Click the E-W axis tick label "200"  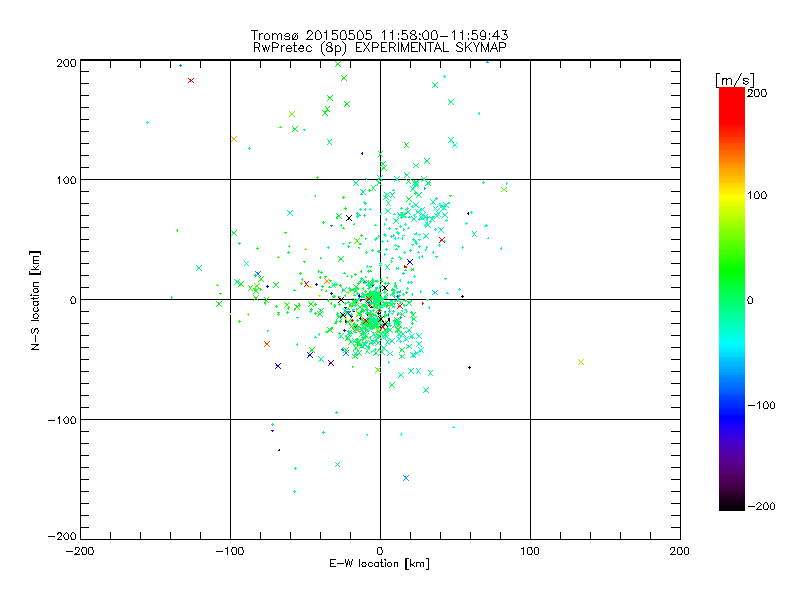pos(680,551)
